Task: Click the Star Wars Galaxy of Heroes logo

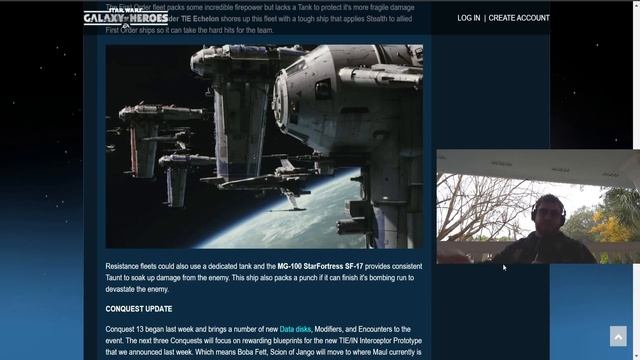Action: click(126, 17)
